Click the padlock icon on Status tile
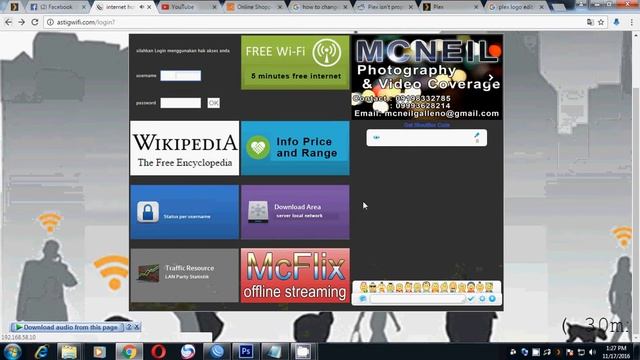This screenshot has width=640, height=360. pos(148,211)
